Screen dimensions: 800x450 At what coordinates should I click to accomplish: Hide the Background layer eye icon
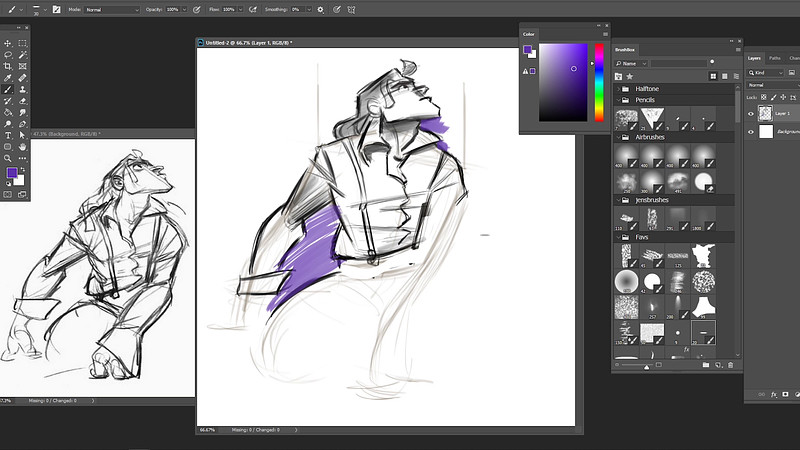[751, 132]
